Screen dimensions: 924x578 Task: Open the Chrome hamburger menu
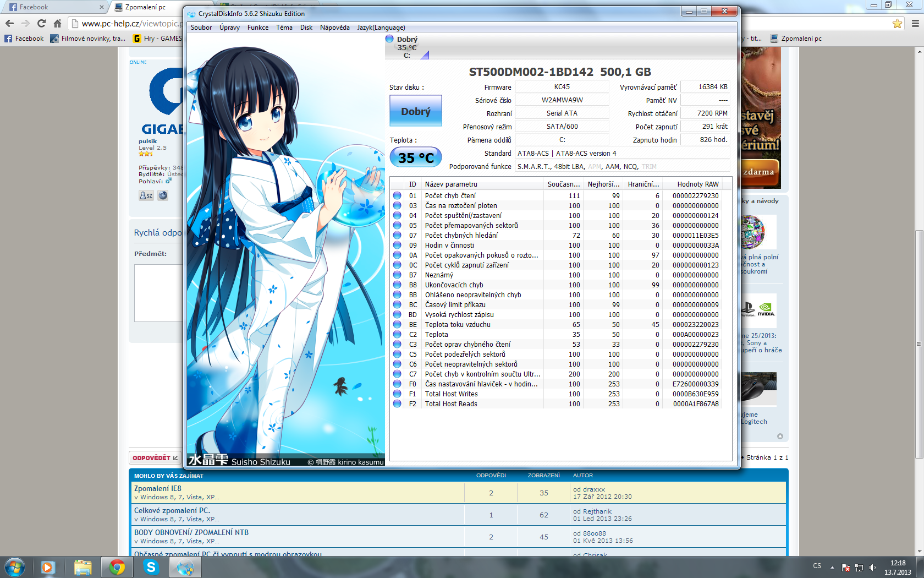[915, 23]
